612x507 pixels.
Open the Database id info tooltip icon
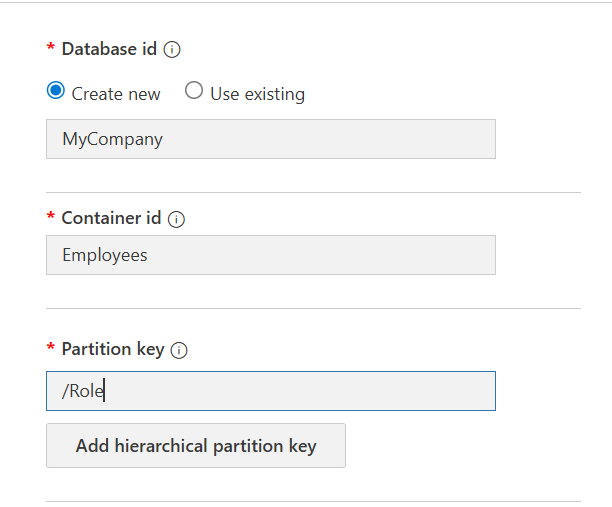[x=172, y=50]
